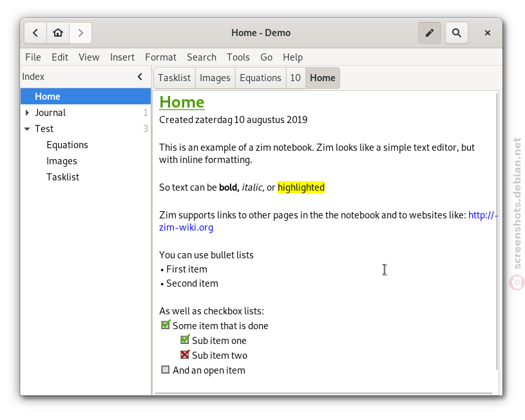Click the yellow 'highlighted' word
Viewport: 525px width, 420px height.
[x=301, y=187]
